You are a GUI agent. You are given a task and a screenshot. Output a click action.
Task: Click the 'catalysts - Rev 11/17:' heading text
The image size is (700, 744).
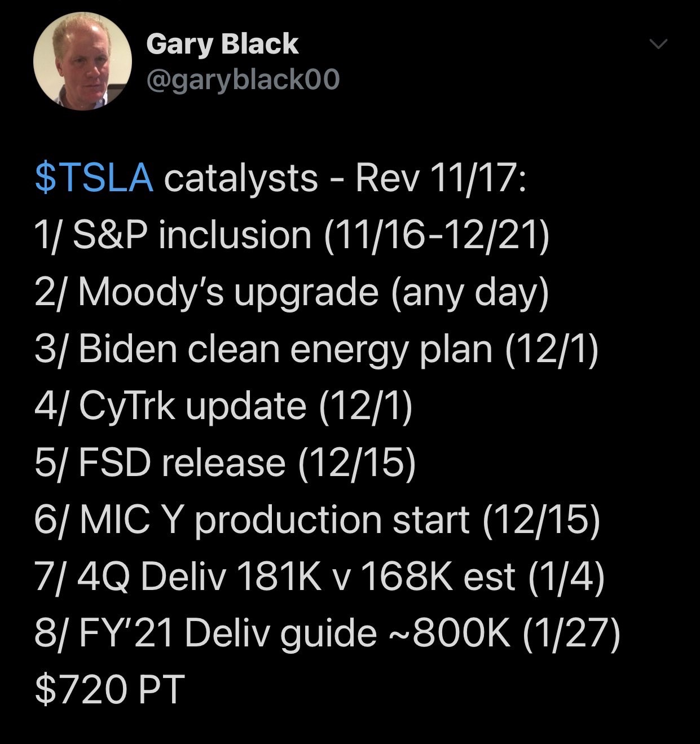pos(345,178)
